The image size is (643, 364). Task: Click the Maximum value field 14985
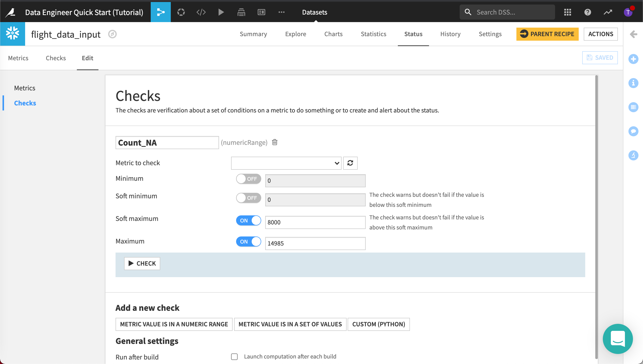(315, 244)
